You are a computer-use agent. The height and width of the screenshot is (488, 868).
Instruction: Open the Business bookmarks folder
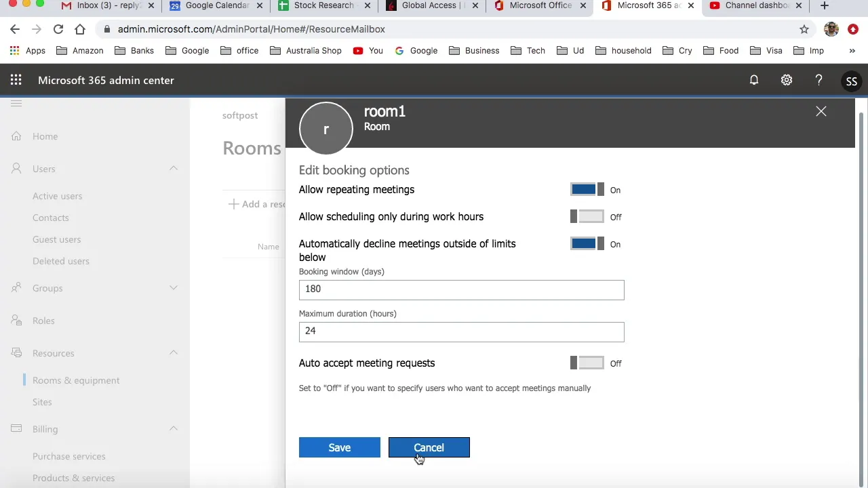point(474,50)
